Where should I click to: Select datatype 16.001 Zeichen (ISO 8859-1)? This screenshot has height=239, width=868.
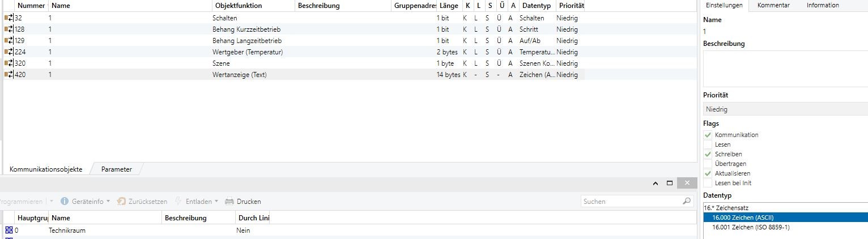(x=751, y=227)
